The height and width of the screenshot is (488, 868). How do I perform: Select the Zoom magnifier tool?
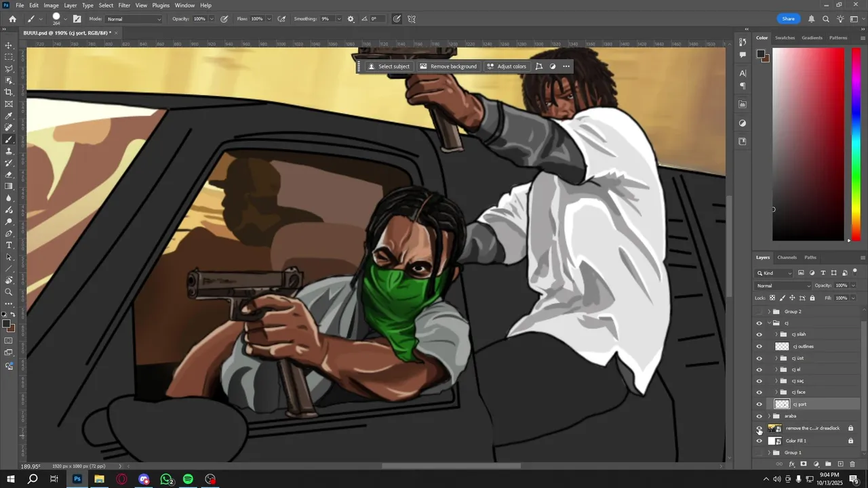[x=9, y=292]
